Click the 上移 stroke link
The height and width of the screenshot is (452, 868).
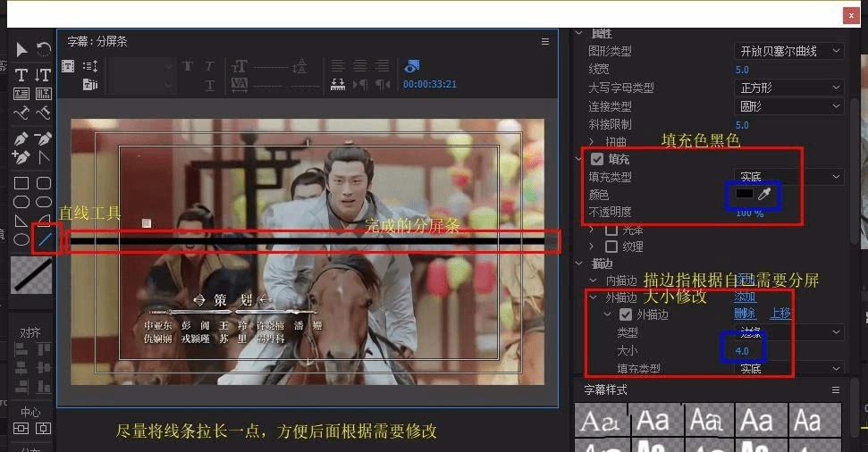coord(780,314)
